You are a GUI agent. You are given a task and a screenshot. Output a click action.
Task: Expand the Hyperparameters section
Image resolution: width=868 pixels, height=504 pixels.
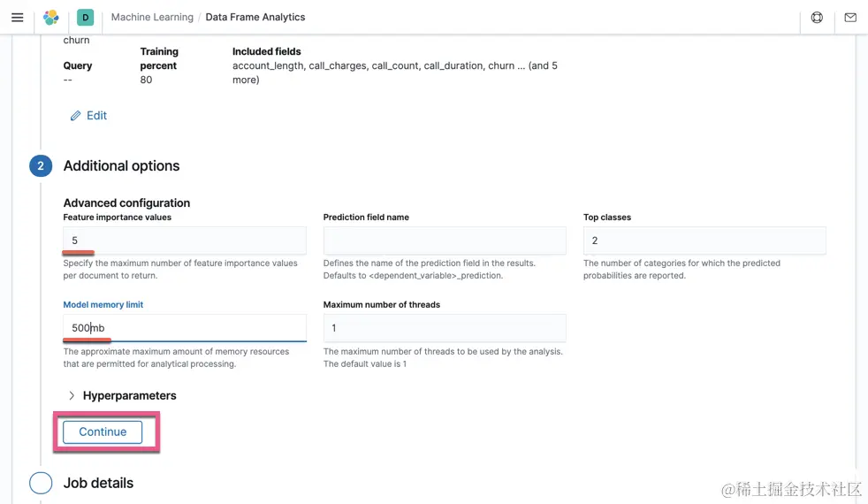[122, 395]
